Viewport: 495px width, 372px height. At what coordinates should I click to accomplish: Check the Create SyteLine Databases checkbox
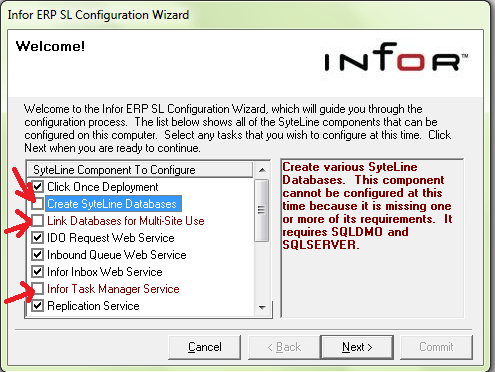38,204
